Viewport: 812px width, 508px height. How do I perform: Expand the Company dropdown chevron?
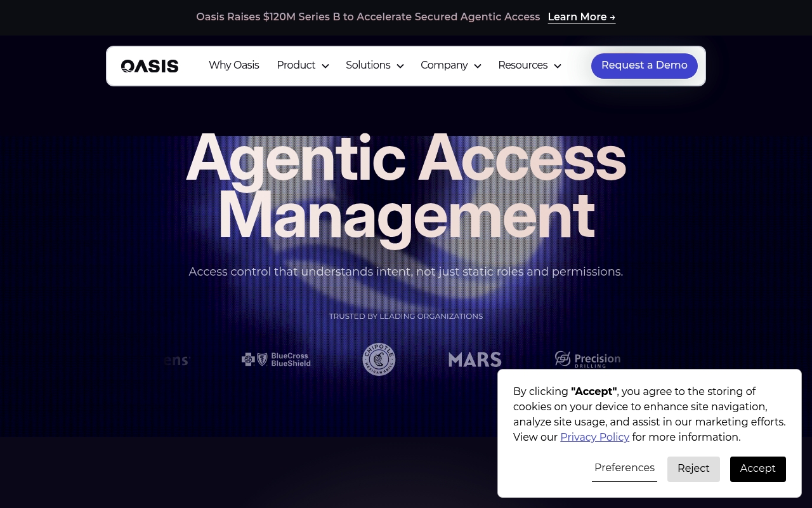click(x=478, y=66)
